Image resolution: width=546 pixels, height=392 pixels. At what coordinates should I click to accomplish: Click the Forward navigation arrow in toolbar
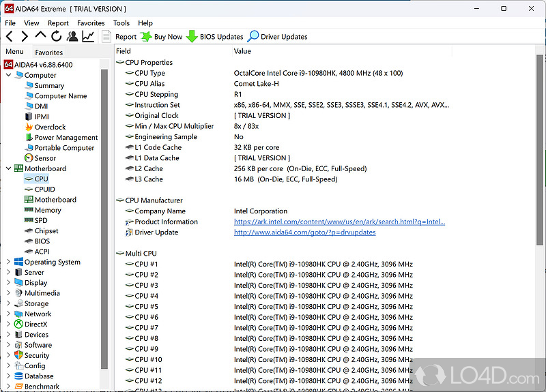(25, 37)
